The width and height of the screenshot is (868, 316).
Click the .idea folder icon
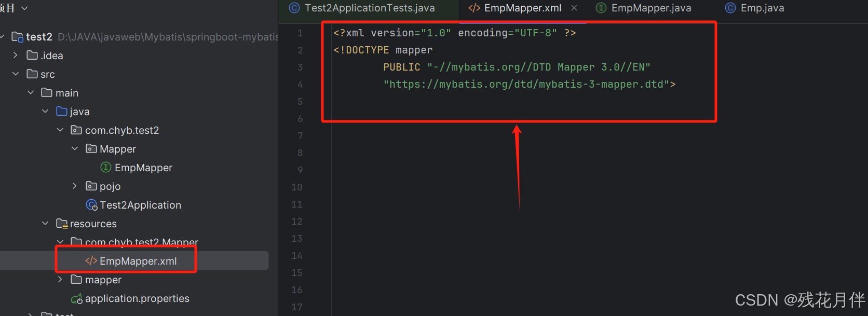click(x=32, y=55)
